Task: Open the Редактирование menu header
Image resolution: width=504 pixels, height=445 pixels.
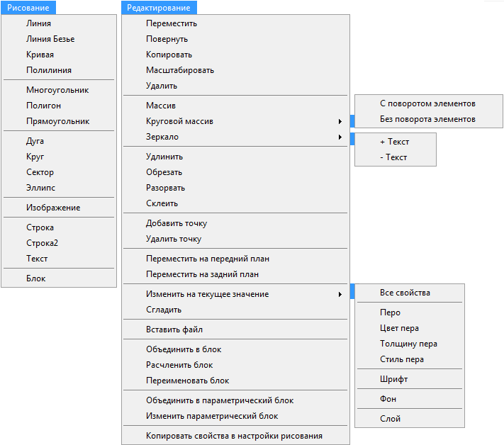Action: coord(159,8)
